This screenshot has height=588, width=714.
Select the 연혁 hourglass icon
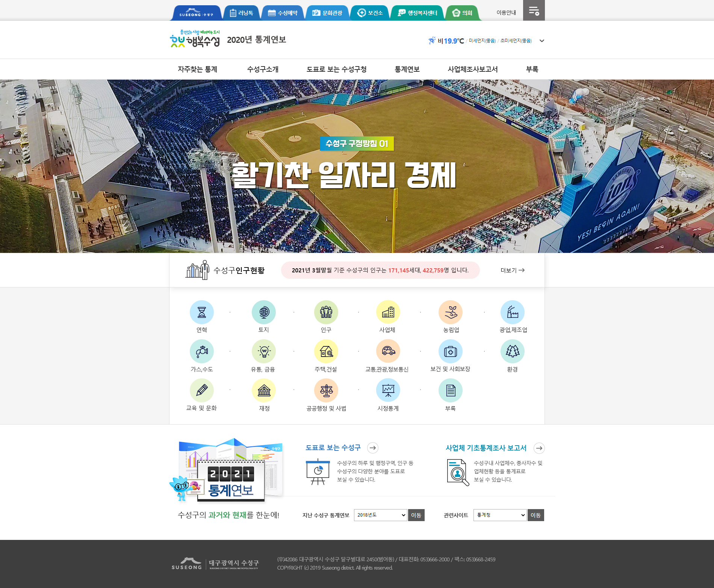tap(202, 312)
